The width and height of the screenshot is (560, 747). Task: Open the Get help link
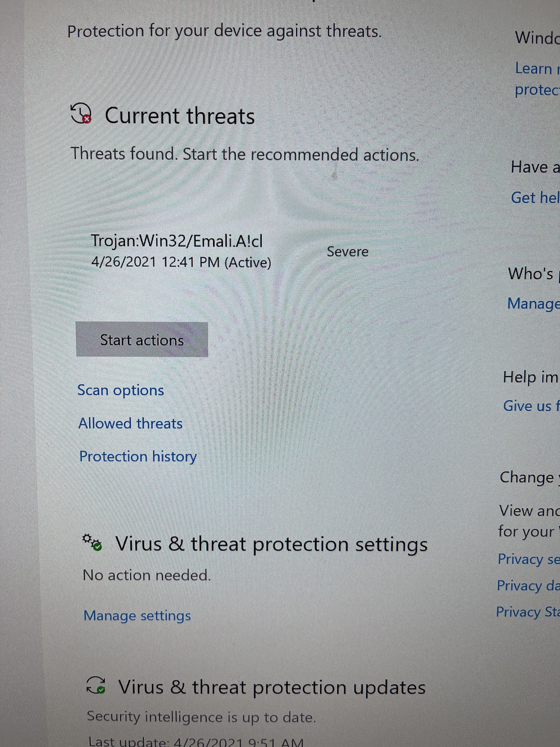535,197
